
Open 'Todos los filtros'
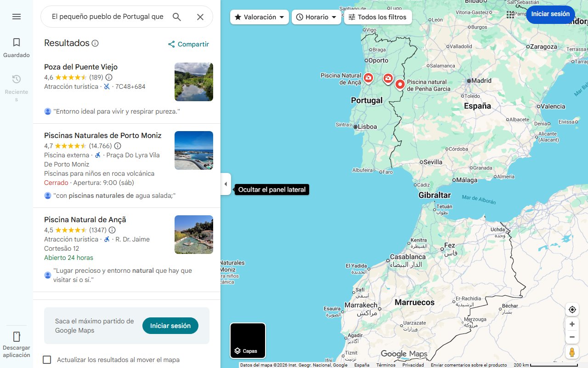[378, 17]
